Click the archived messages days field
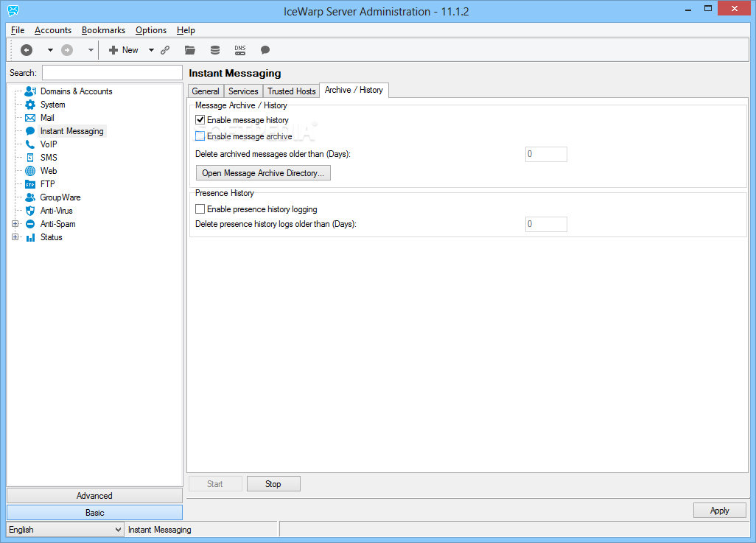The image size is (756, 543). (x=546, y=154)
